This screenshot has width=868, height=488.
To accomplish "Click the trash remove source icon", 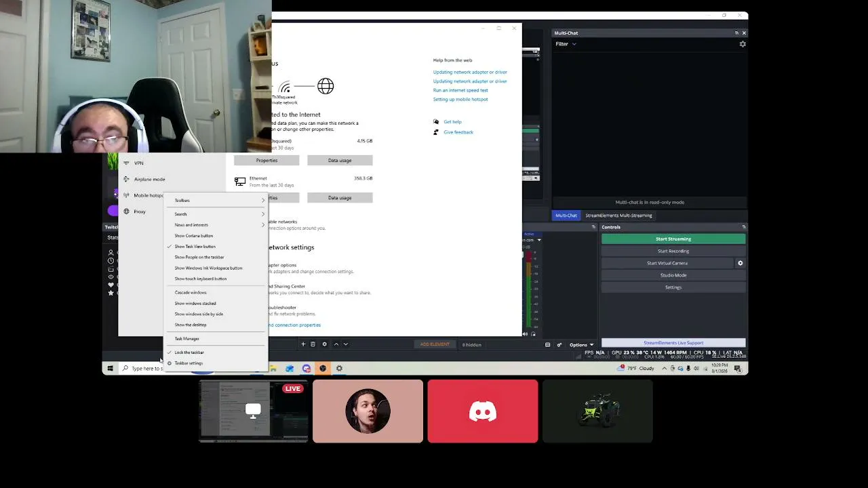I will click(313, 344).
